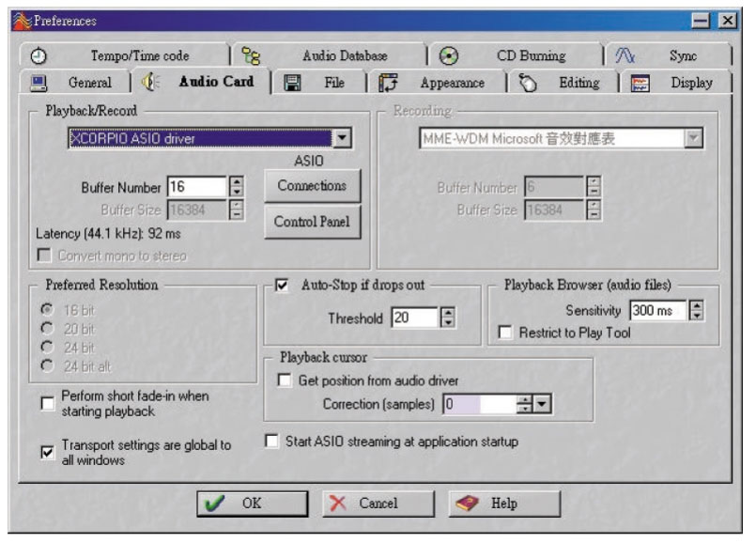Open the Correction (samples) dropdown arrow
Screen dimensions: 756x543
pos(542,405)
